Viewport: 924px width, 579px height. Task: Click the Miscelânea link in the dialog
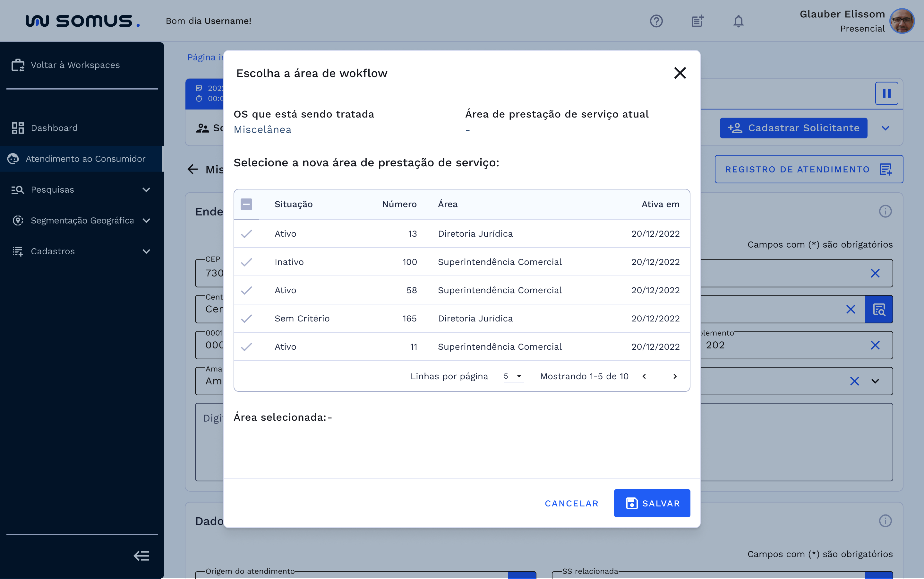coord(262,129)
